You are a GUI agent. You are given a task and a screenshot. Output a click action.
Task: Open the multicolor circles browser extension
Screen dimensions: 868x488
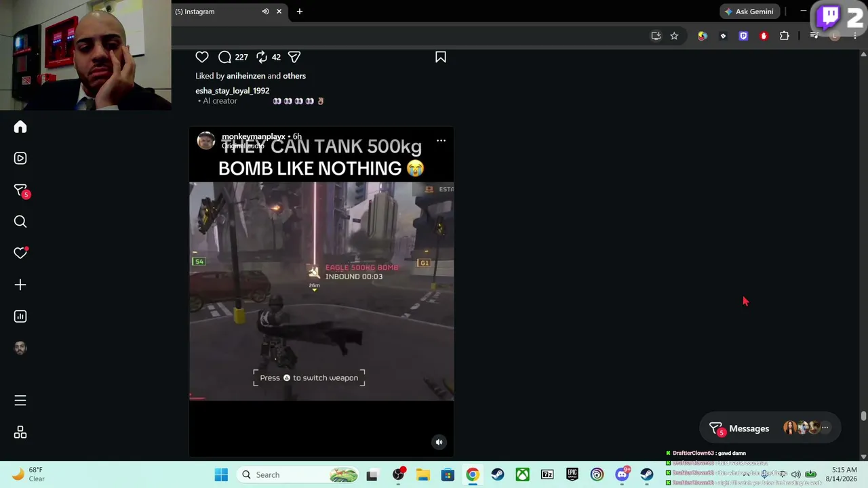point(703,36)
